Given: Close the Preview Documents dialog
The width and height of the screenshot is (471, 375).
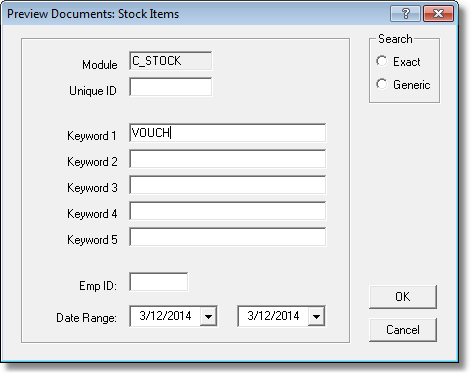Looking at the screenshot, I should pos(438,14).
